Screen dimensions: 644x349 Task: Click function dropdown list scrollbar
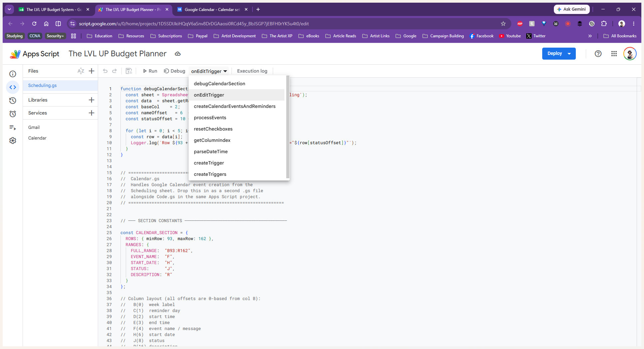(288, 127)
